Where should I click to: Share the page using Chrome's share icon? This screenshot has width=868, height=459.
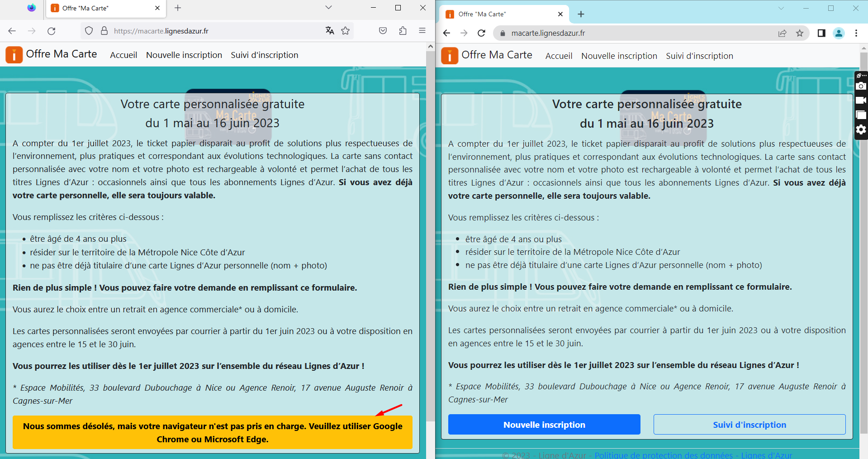pyautogui.click(x=782, y=33)
